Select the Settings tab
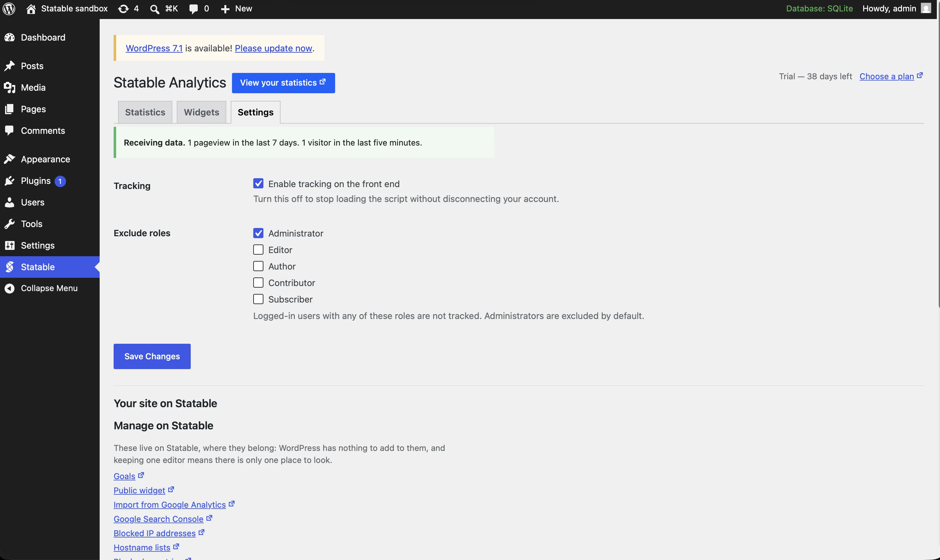940x560 pixels. tap(256, 112)
